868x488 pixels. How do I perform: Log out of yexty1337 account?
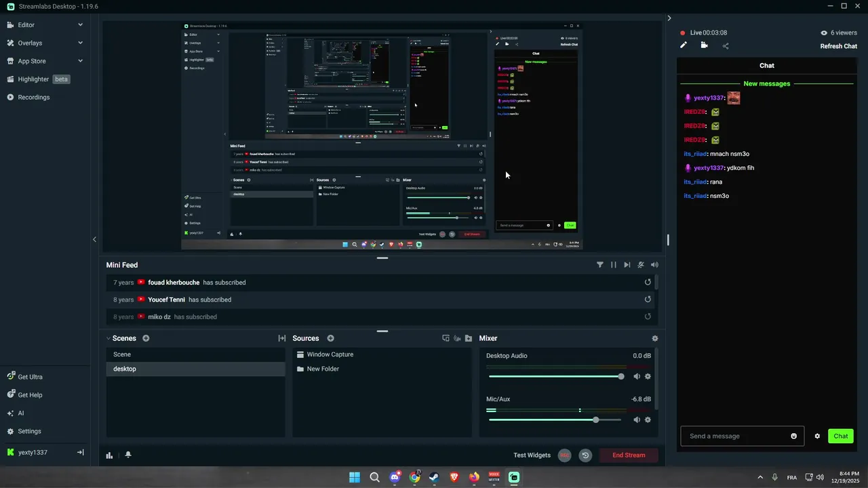coord(80,452)
